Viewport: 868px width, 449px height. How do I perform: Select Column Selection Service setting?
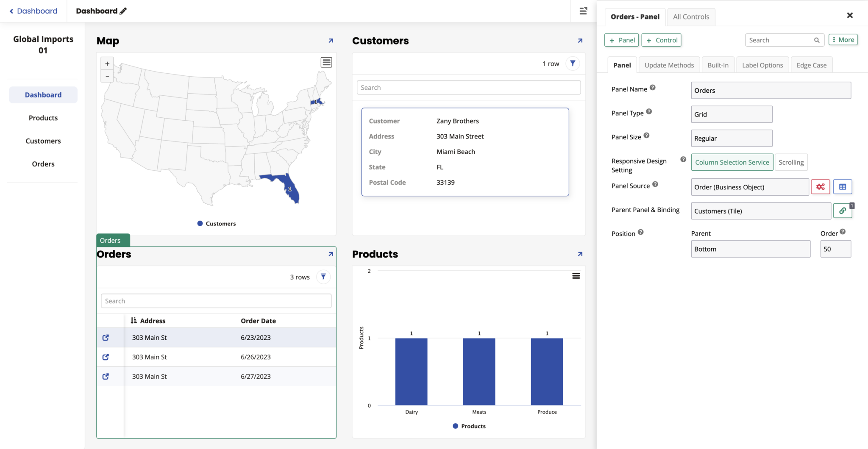click(732, 162)
